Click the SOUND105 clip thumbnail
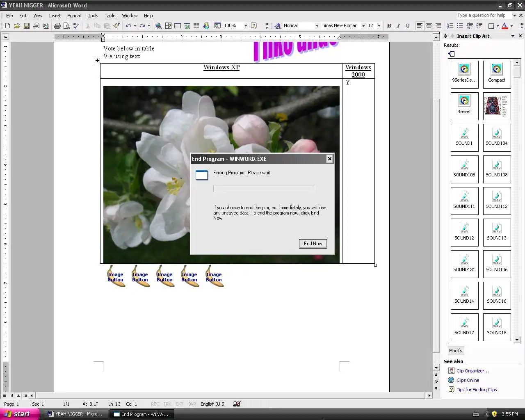 tap(464, 169)
